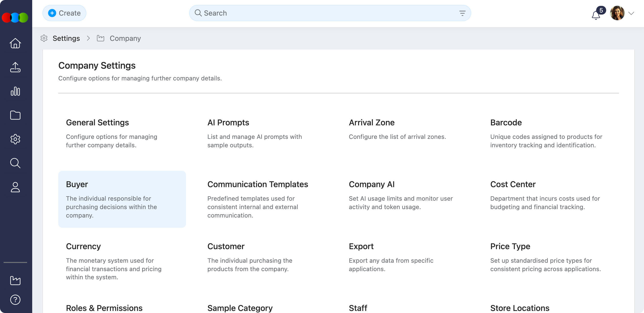
Task: Expand the user account chevron menu
Action: (631, 13)
